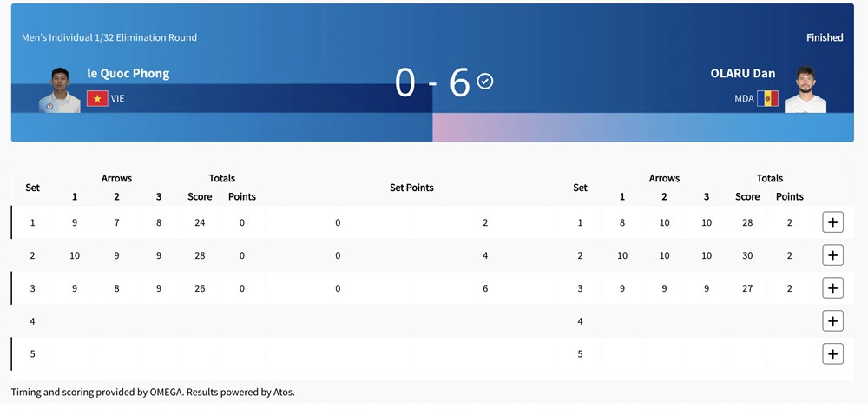Click the 0 - 6 match score

click(x=431, y=82)
